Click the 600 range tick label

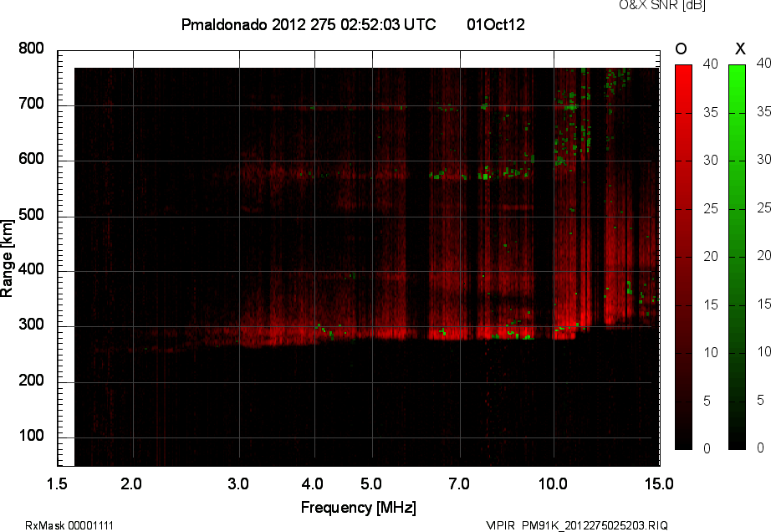click(x=31, y=159)
